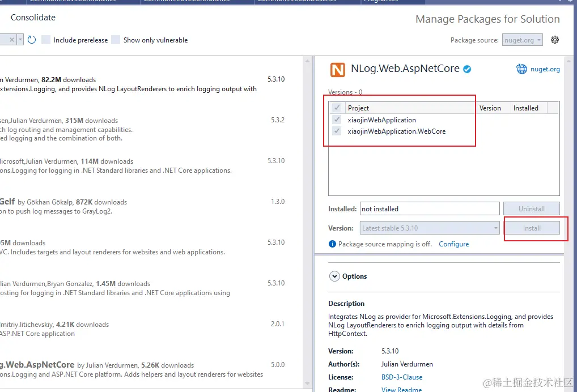Image resolution: width=577 pixels, height=392 pixels.
Task: Click the package list scrollbar up arrow
Action: tap(307, 61)
